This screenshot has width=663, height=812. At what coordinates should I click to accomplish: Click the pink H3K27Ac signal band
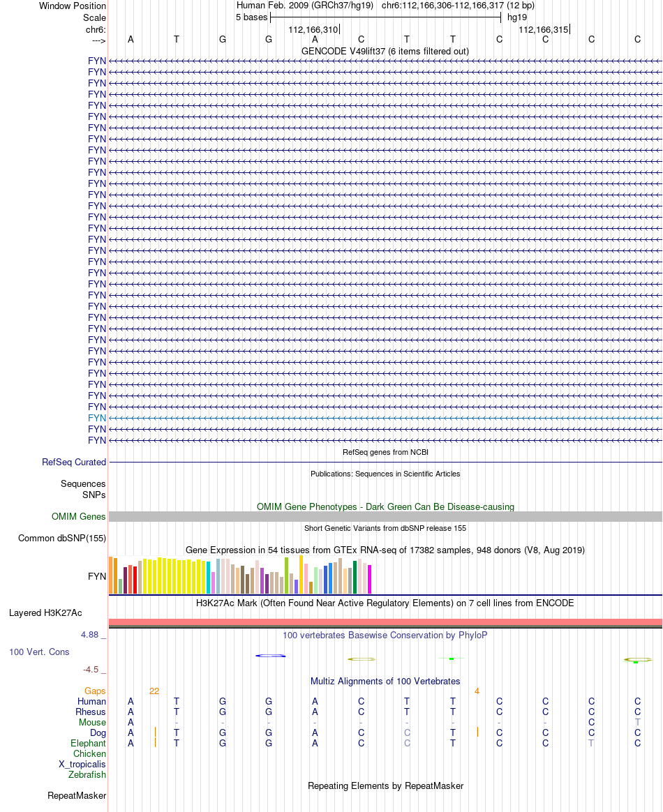[385, 622]
